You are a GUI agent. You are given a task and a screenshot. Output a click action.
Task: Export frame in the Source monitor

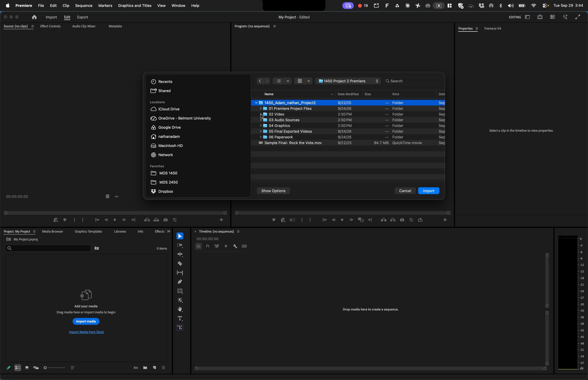click(x=166, y=220)
